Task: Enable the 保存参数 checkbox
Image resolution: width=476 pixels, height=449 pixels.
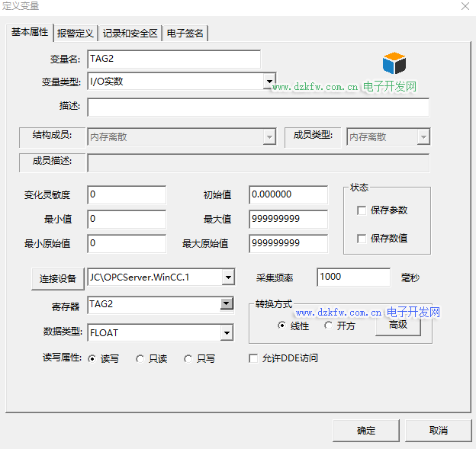Action: [362, 210]
